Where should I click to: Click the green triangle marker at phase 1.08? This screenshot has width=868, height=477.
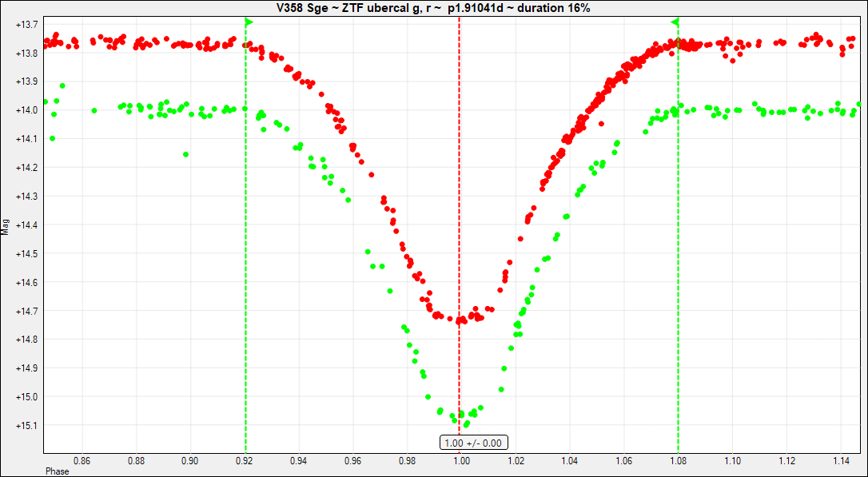(675, 22)
